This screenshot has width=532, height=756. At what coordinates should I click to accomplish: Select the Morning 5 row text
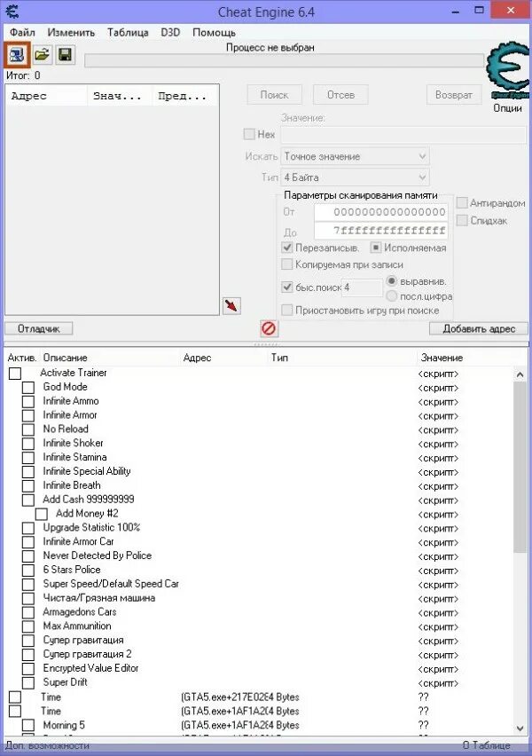point(64,725)
